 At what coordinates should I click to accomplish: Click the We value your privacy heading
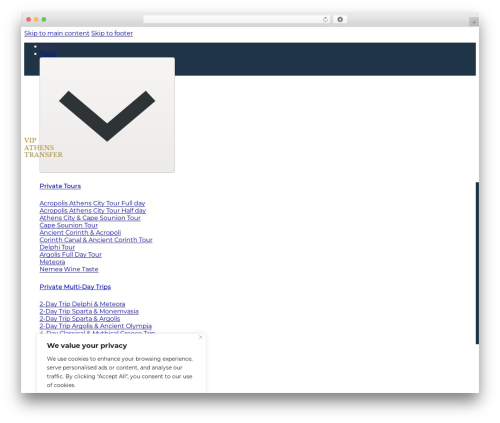(x=87, y=346)
